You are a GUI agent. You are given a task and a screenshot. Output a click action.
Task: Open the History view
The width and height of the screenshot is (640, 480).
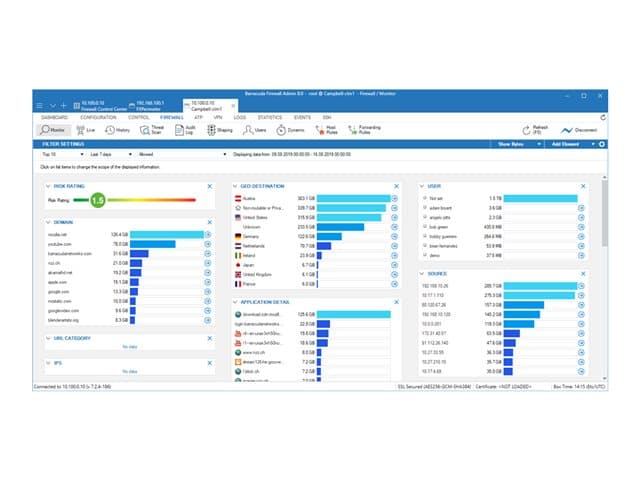[117, 130]
